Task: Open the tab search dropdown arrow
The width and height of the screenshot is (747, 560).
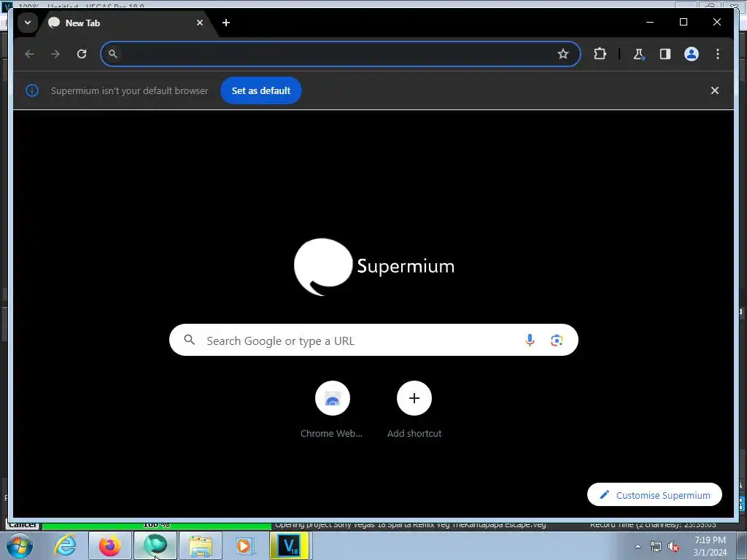Action: [28, 23]
